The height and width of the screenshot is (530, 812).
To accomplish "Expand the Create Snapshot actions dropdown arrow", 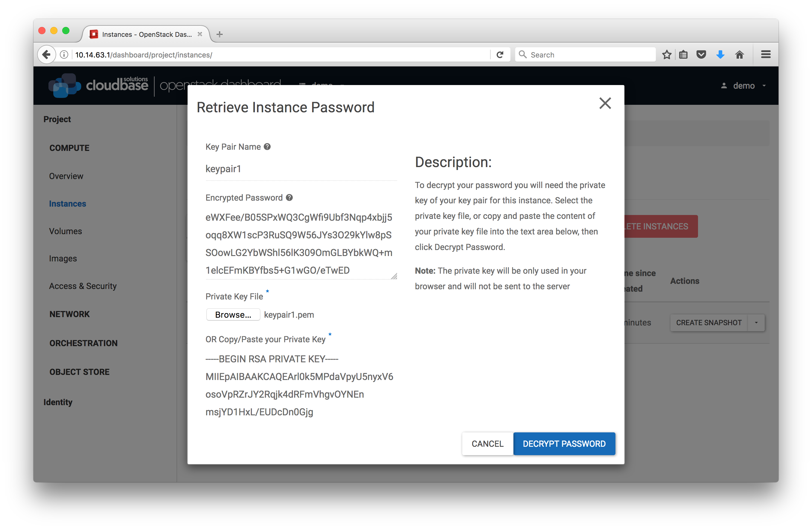I will pos(756,323).
